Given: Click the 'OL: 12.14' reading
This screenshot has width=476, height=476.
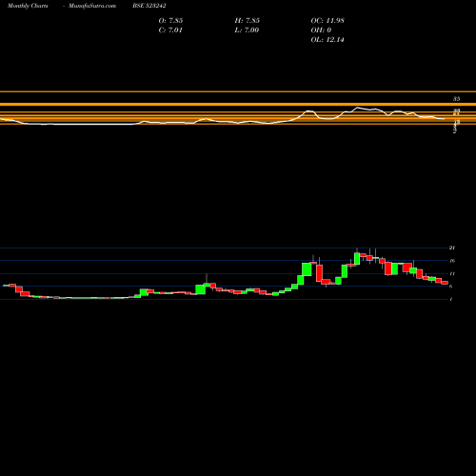Looking at the screenshot, I should pyautogui.click(x=327, y=40).
